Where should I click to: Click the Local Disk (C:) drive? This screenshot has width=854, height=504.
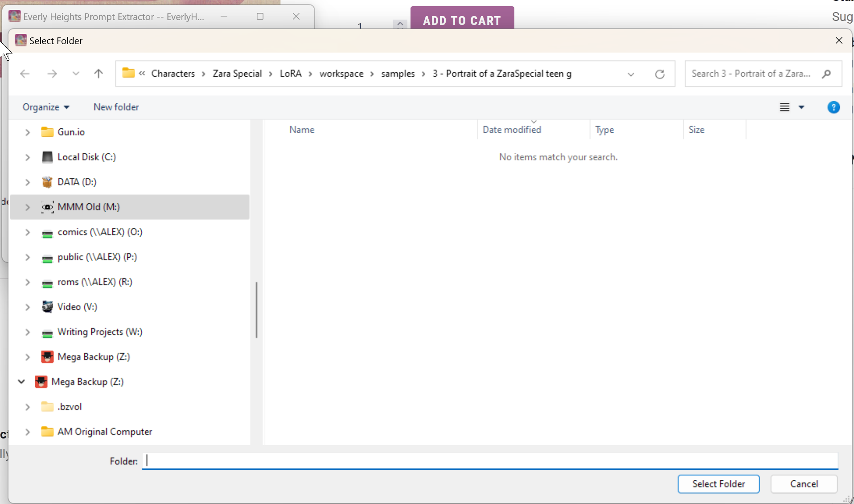[86, 157]
